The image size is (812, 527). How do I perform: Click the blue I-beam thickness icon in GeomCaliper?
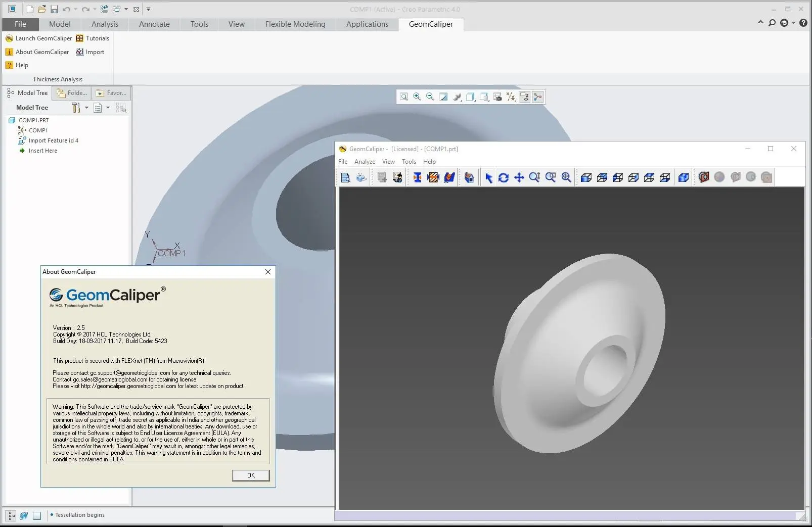(417, 177)
